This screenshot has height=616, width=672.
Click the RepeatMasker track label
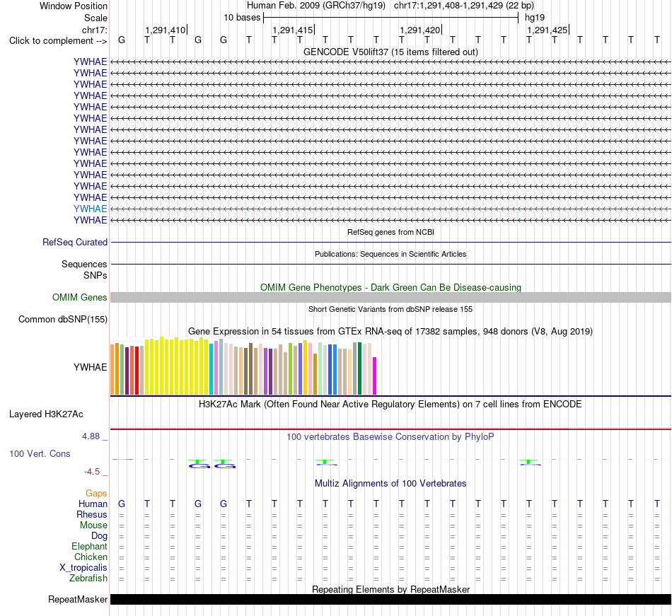[x=78, y=599]
